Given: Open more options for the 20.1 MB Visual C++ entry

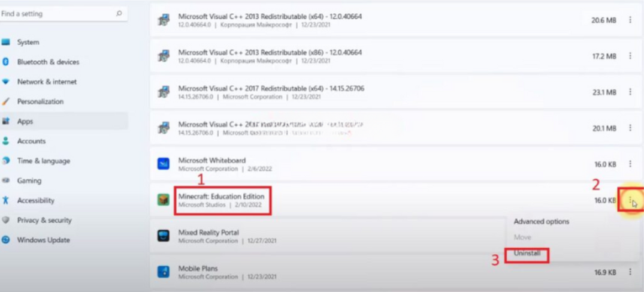Looking at the screenshot, I should (x=630, y=128).
